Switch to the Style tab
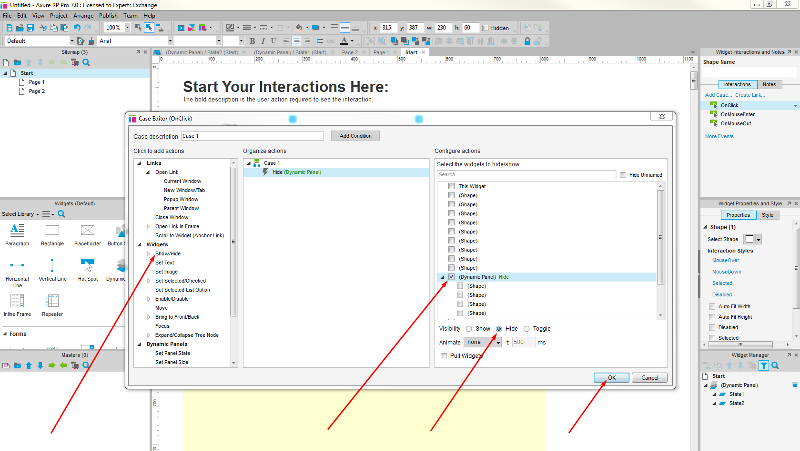800x451 pixels. pos(767,215)
